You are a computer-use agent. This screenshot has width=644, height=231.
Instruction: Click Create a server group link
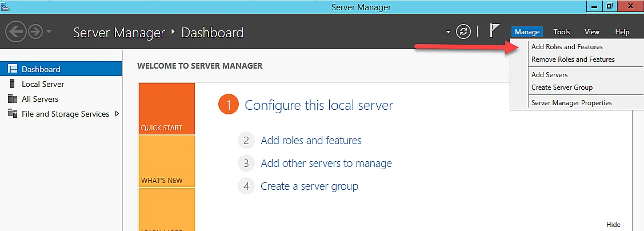coord(309,186)
